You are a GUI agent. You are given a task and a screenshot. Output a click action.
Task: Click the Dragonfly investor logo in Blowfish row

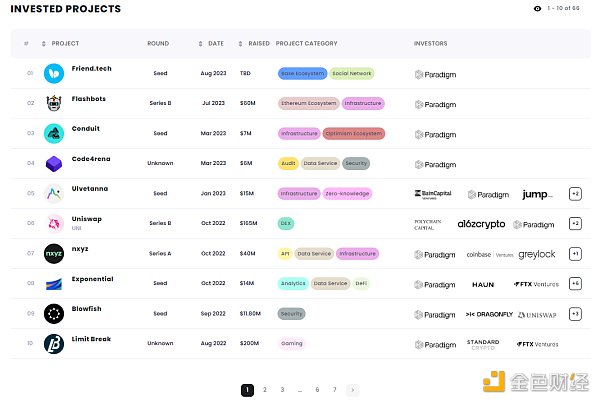(489, 314)
